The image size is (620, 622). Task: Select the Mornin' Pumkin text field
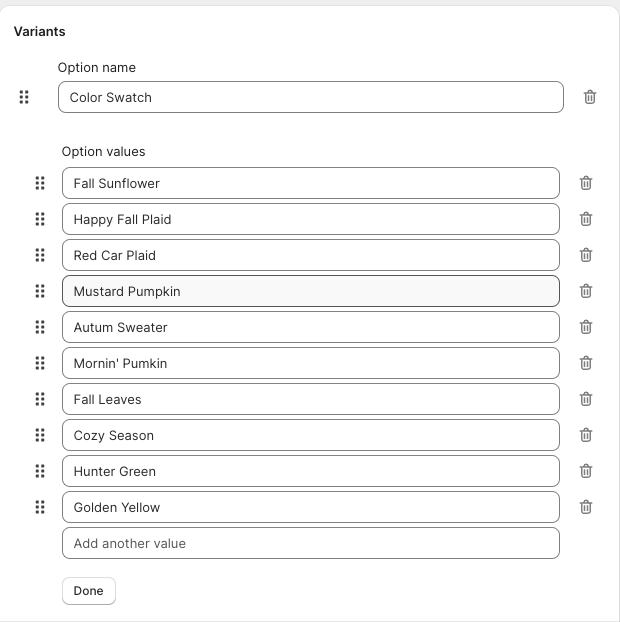(310, 363)
